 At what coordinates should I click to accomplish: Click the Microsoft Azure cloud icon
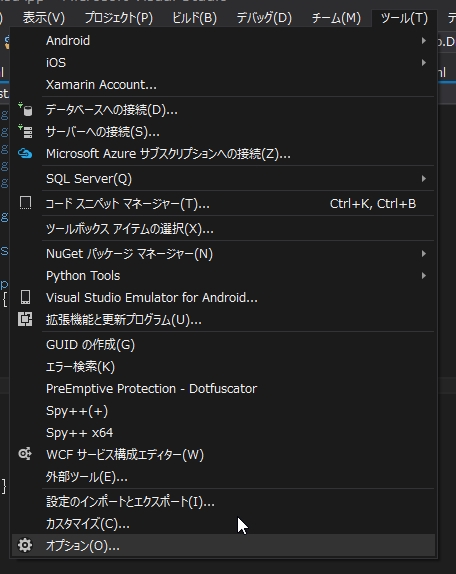(x=25, y=153)
